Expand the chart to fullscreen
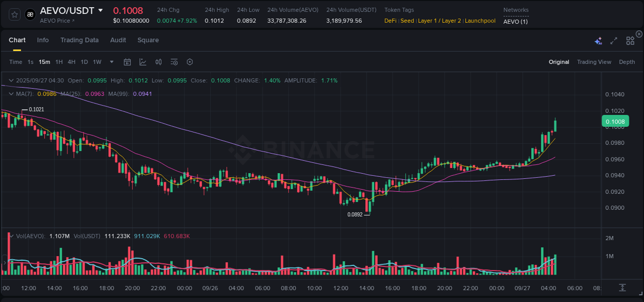The width and height of the screenshot is (644, 302). tap(614, 41)
